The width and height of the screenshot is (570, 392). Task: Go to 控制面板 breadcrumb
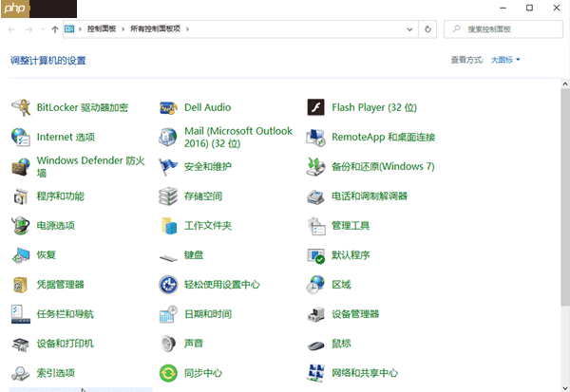click(x=102, y=29)
